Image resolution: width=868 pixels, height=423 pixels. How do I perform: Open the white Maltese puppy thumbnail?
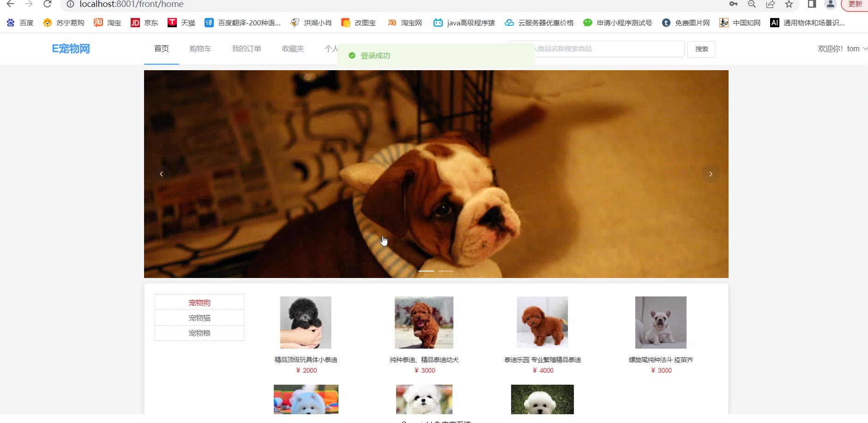[x=424, y=399]
